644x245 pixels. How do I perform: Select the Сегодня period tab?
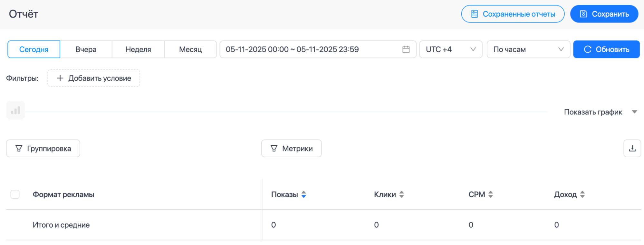(34, 49)
